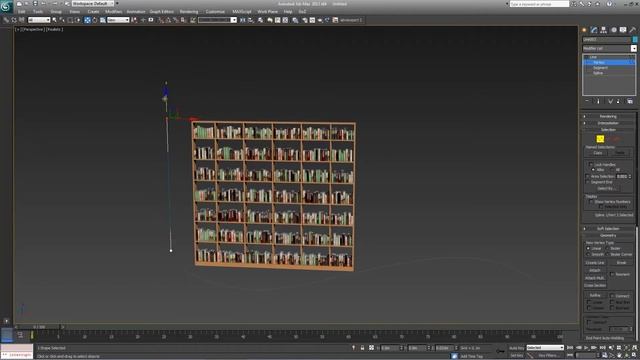Open the Hierarchy command panel tab
640x360 pixels.
pos(604,30)
